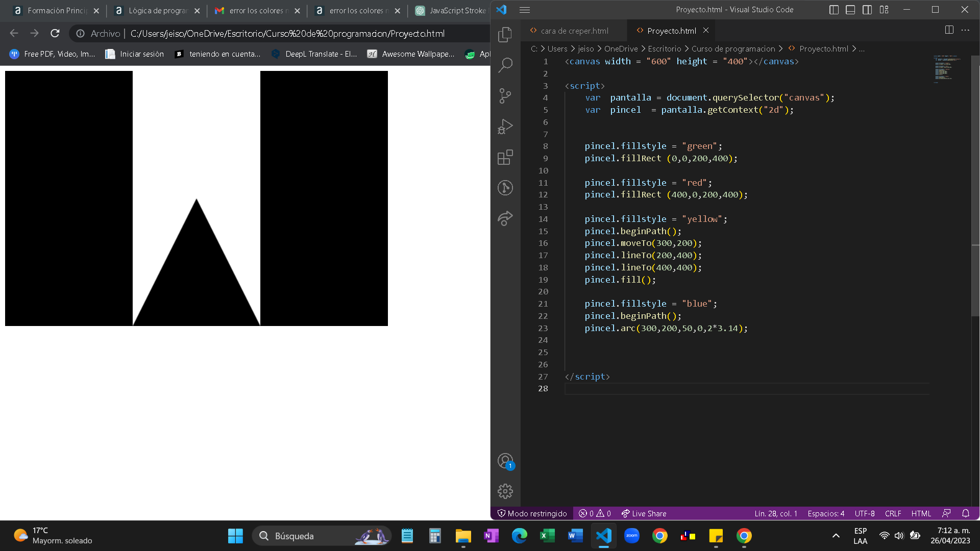Open editor More Actions ellipsis
Screen dimensions: 980x551
coord(965,30)
